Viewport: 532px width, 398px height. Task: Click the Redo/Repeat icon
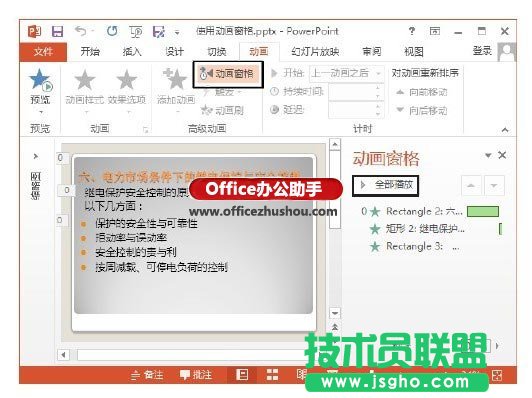(112, 31)
